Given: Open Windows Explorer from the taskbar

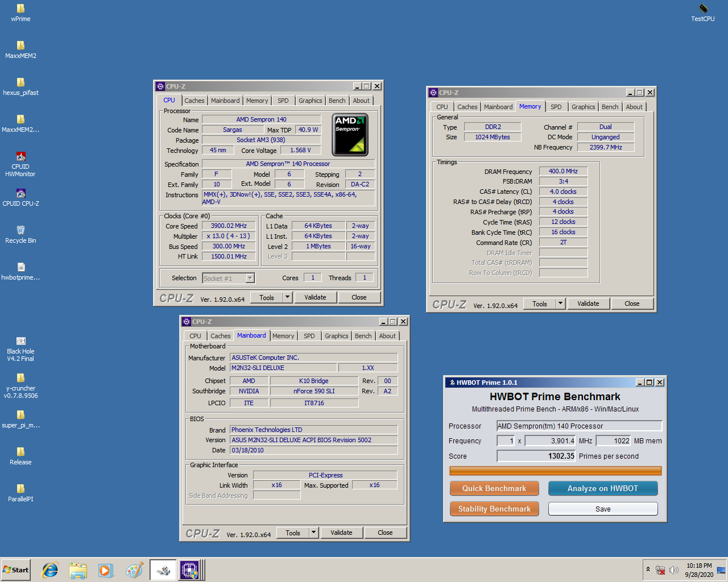Looking at the screenshot, I should click(x=78, y=570).
